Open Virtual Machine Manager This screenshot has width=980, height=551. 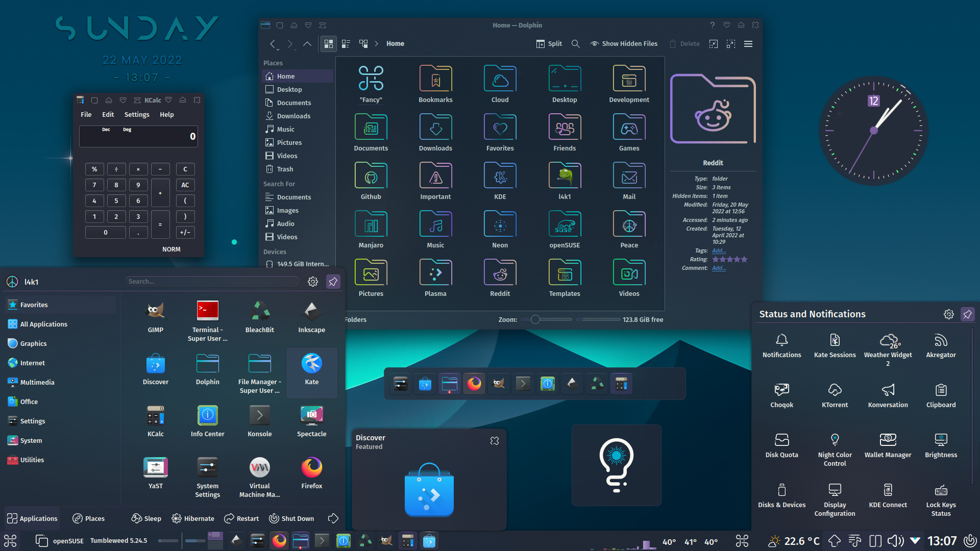click(x=259, y=477)
